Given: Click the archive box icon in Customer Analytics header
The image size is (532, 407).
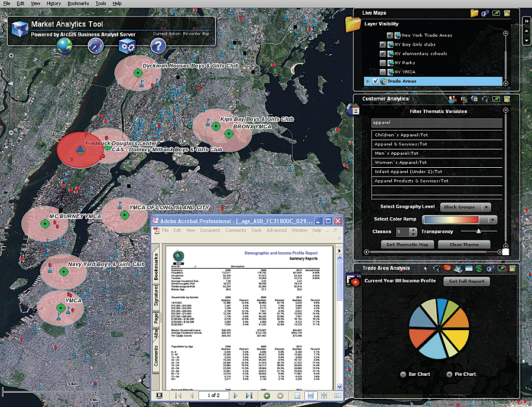Looking at the screenshot, I should (x=507, y=99).
